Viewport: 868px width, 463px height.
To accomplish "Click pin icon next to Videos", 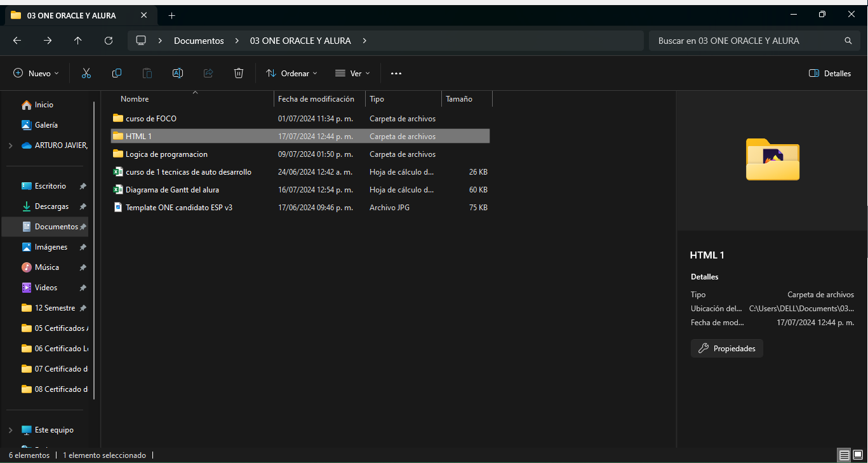I will (83, 288).
